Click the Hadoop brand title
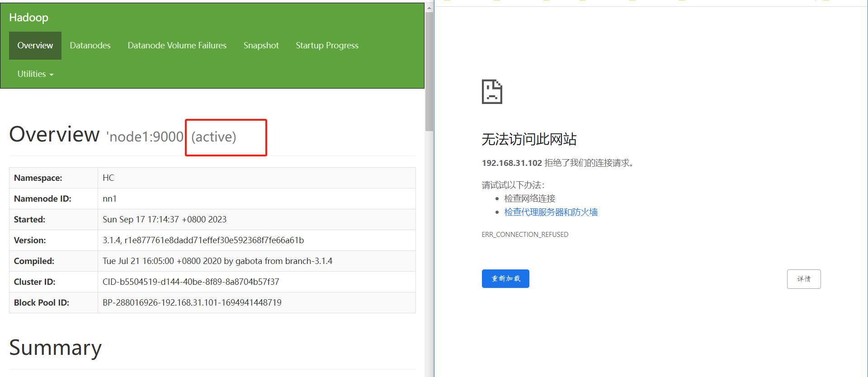This screenshot has width=868, height=377. [x=28, y=18]
